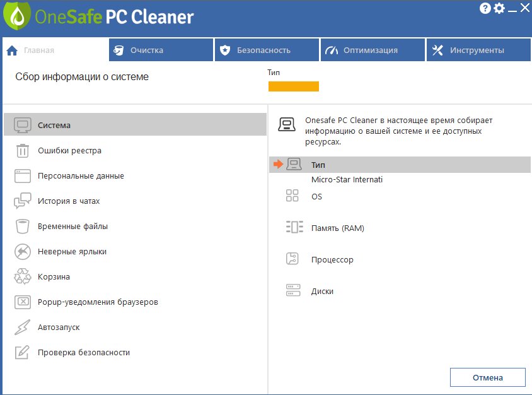Screen dimensions: 532x395
Task: Click the chat bubbles icon for История в чатах
Action: (x=23, y=201)
